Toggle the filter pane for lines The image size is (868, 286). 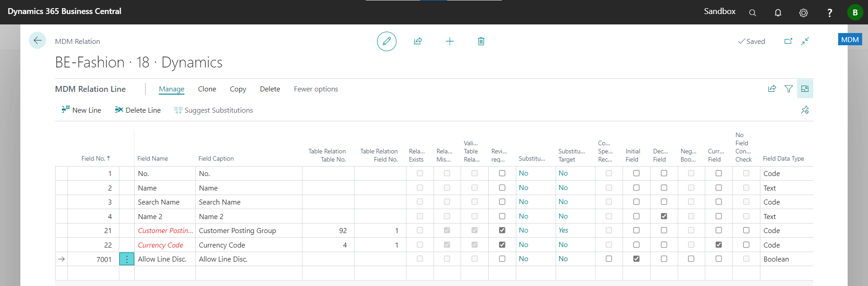coord(789,89)
